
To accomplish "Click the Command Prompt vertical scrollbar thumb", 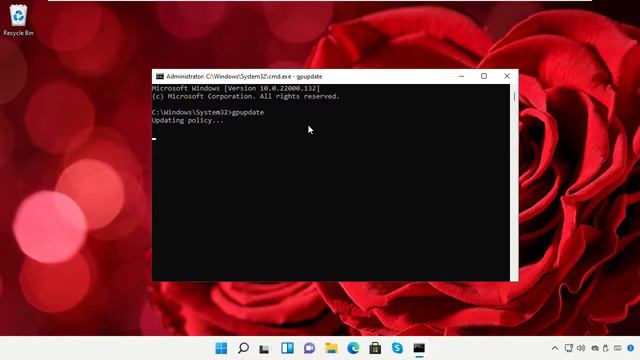I will point(514,97).
